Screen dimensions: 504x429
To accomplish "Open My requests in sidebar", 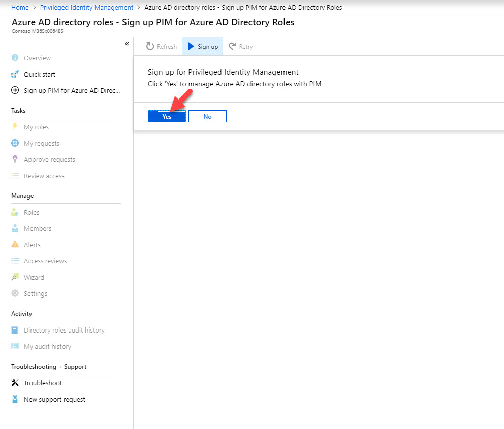I will coord(42,144).
